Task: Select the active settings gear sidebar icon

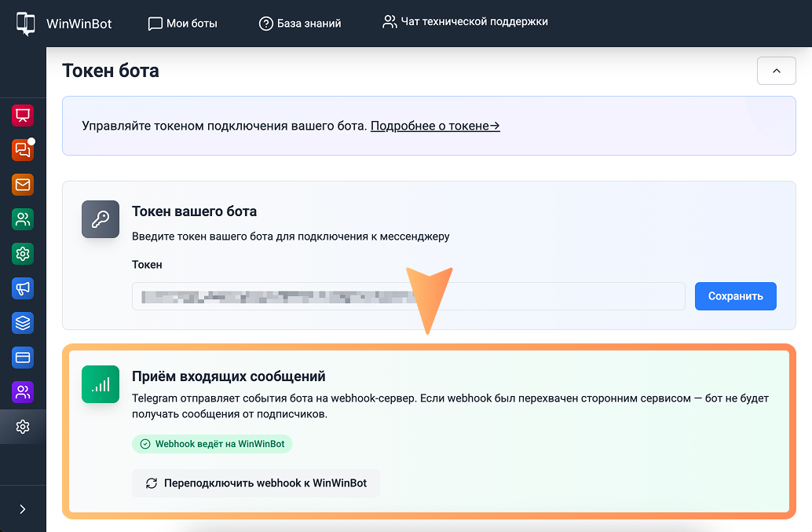Action: point(23,427)
